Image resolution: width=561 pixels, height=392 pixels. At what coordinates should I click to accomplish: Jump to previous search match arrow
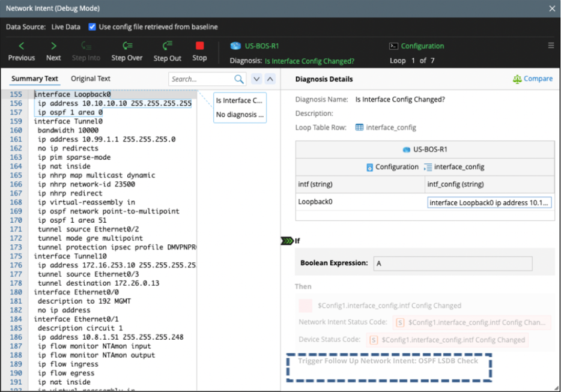click(x=270, y=79)
